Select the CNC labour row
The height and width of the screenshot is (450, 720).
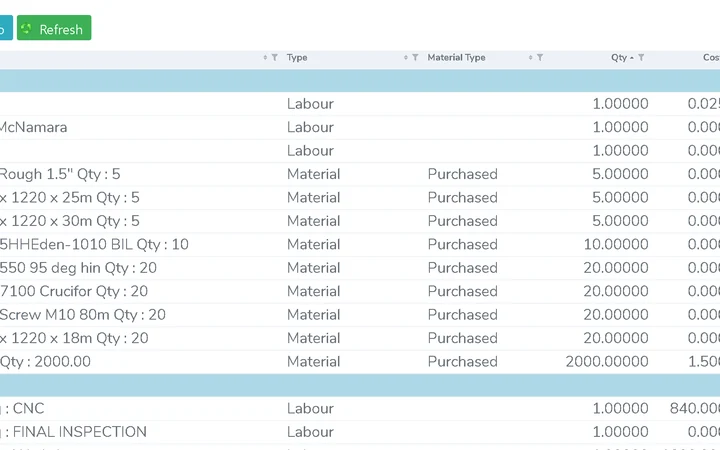(x=360, y=408)
